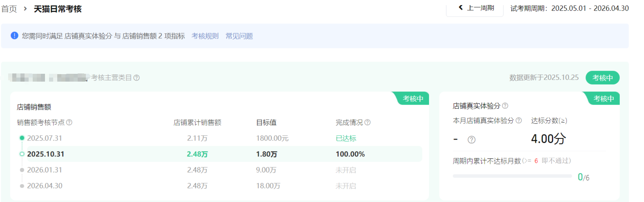Viewport: 644px width, 202px height.
Task: Click the blue info icon in the notice banner
Action: click(14, 36)
